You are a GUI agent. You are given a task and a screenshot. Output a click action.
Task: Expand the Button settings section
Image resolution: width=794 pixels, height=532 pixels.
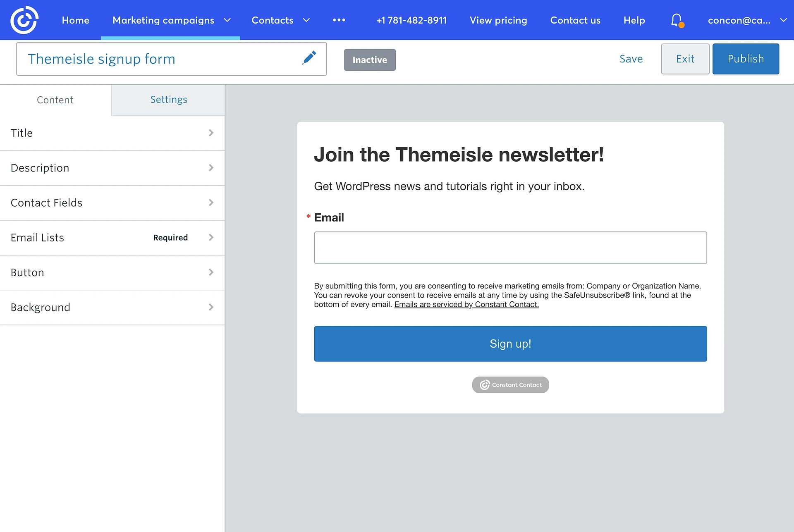tap(112, 272)
